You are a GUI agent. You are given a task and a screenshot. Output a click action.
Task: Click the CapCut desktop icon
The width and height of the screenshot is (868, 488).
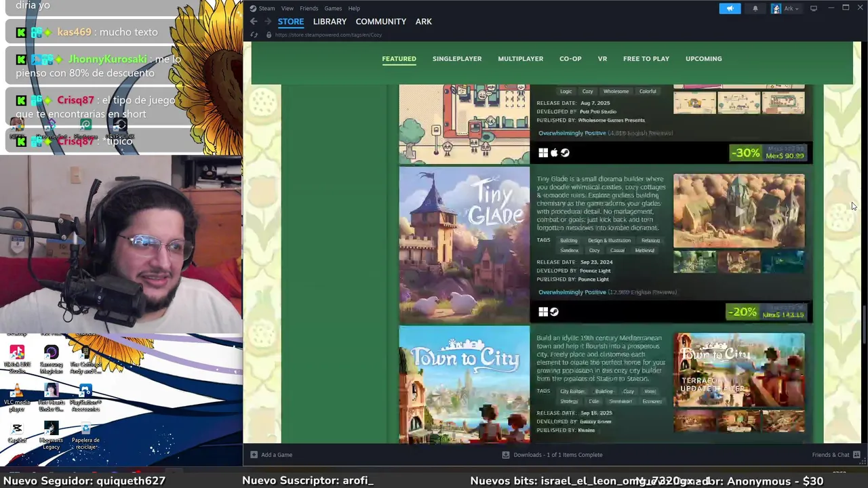pos(17,432)
